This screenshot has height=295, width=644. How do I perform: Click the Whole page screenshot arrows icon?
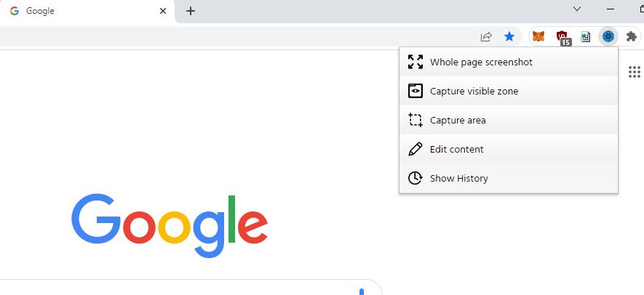coord(416,62)
